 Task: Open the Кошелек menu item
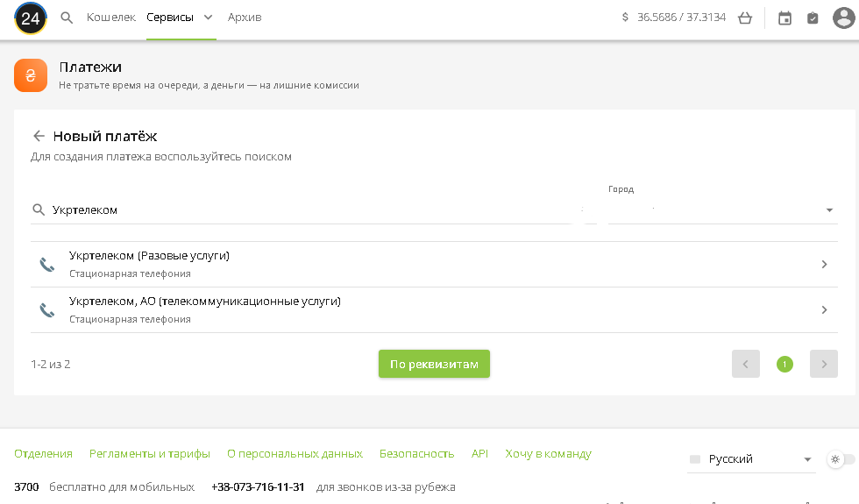pyautogui.click(x=110, y=18)
